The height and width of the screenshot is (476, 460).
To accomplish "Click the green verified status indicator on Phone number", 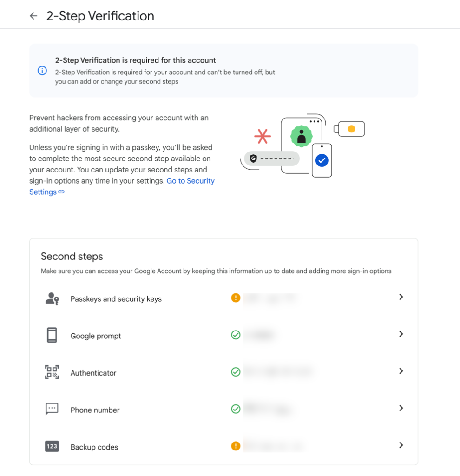I will click(236, 409).
